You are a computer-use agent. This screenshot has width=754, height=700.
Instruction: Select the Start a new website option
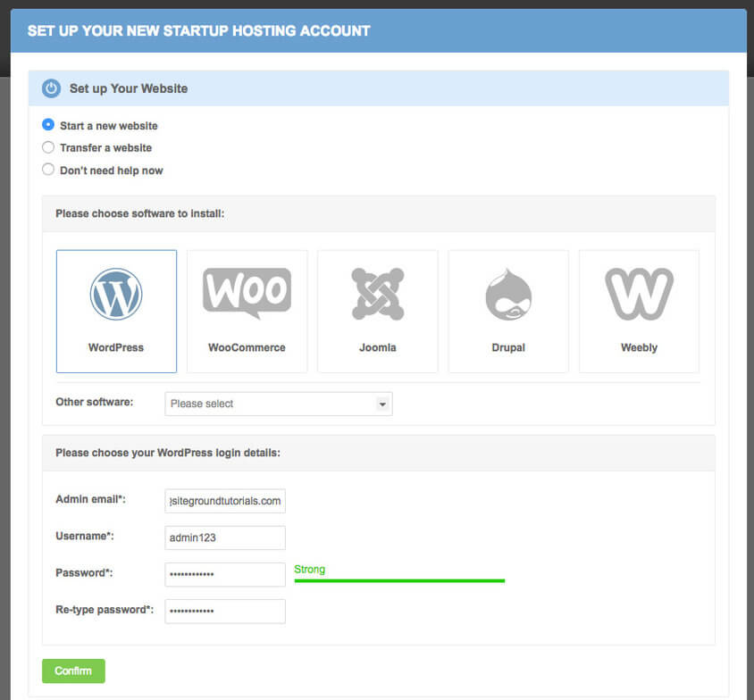click(x=48, y=125)
